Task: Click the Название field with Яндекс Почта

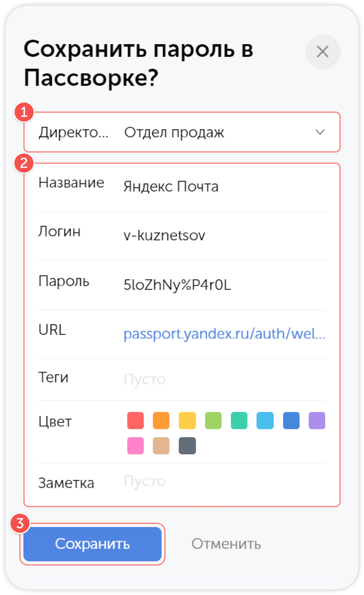Action: [171, 186]
